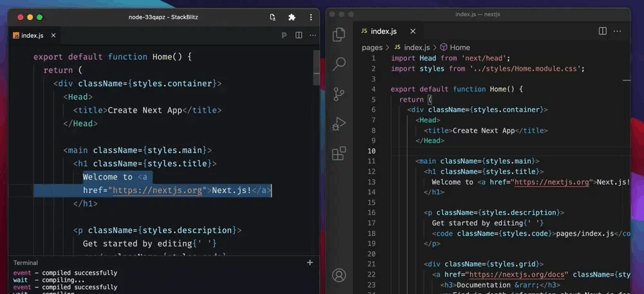This screenshot has width=644, height=294.
Task: Click import styles line in VS Code
Action: [x=488, y=68]
